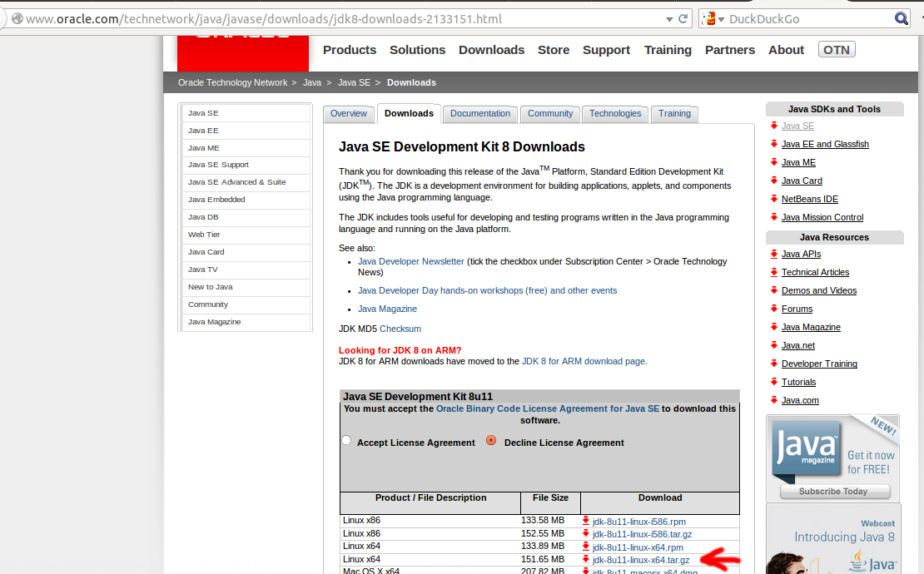This screenshot has height=574, width=924.
Task: Open Java ME link in SDKs sidebar
Action: [x=798, y=162]
